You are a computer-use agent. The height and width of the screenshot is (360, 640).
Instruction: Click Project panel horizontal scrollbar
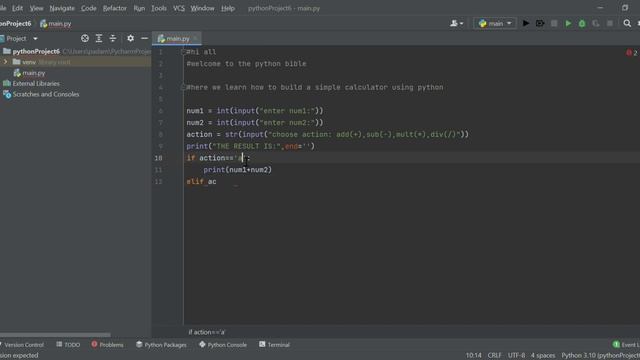coord(55,335)
